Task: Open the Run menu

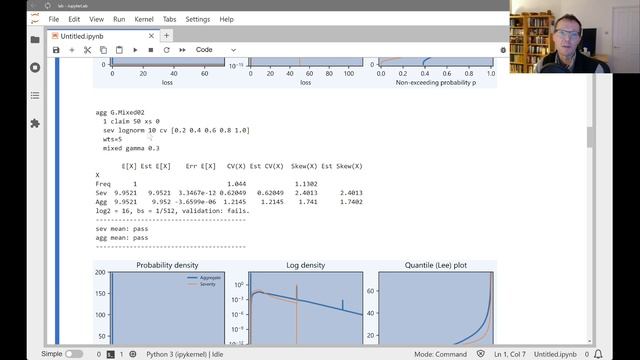Action: click(119, 19)
